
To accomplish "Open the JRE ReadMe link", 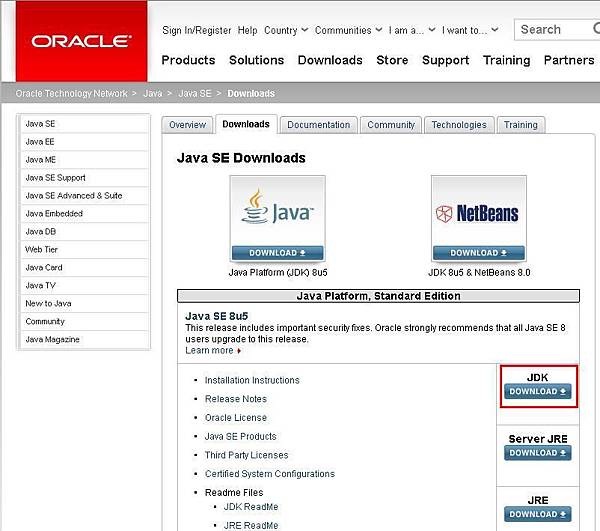I will (251, 525).
